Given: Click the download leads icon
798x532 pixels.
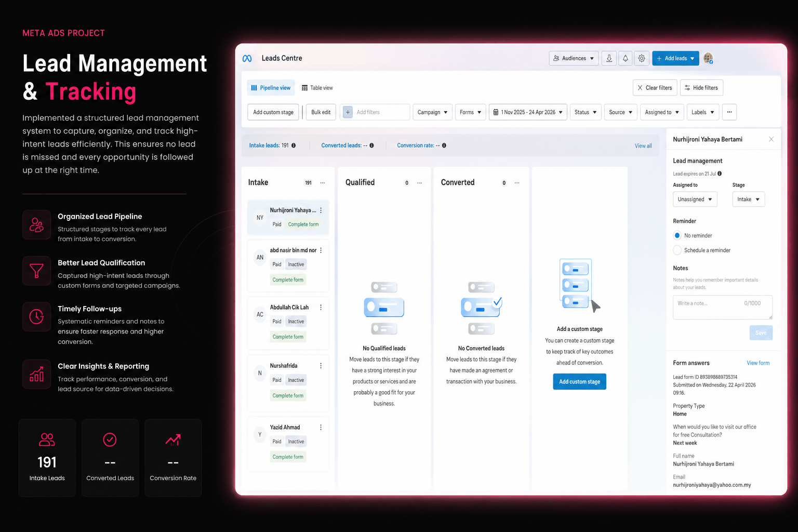Looking at the screenshot, I should 609,58.
